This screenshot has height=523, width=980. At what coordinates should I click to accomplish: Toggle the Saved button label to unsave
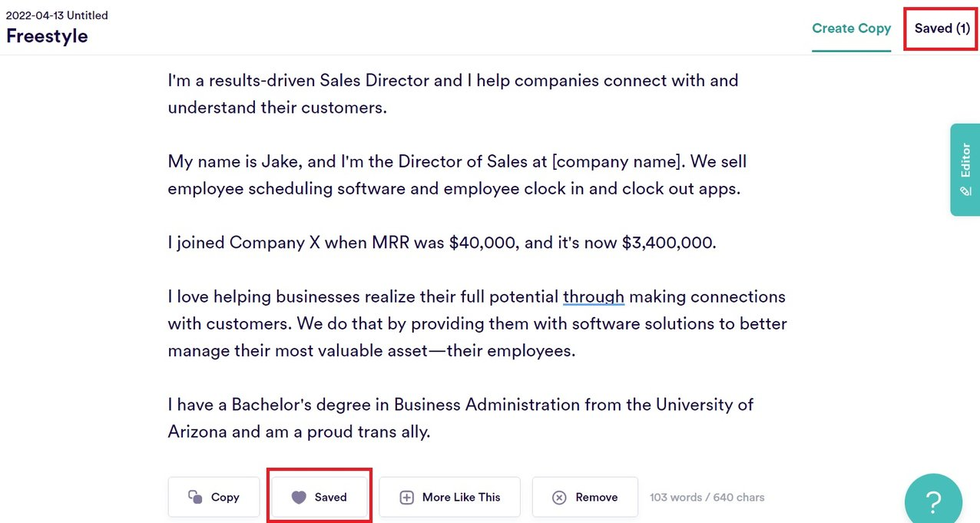tap(331, 497)
